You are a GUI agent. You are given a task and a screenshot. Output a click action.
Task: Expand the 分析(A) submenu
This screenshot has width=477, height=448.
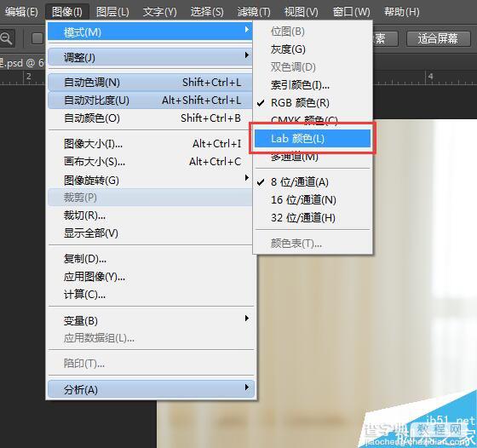(151, 389)
